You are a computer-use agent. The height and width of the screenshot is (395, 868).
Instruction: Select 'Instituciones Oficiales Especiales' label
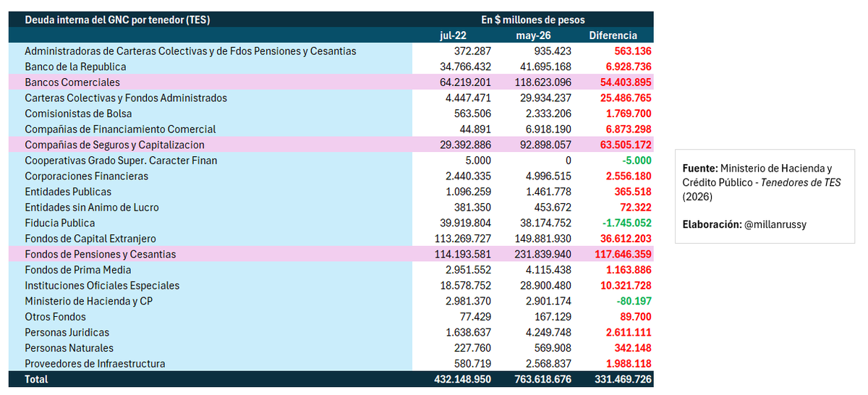pyautogui.click(x=102, y=286)
